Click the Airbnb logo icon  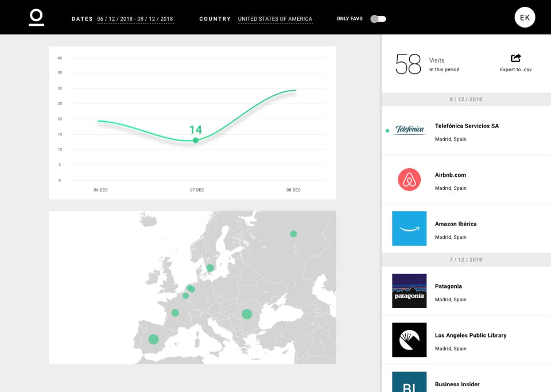pos(409,180)
